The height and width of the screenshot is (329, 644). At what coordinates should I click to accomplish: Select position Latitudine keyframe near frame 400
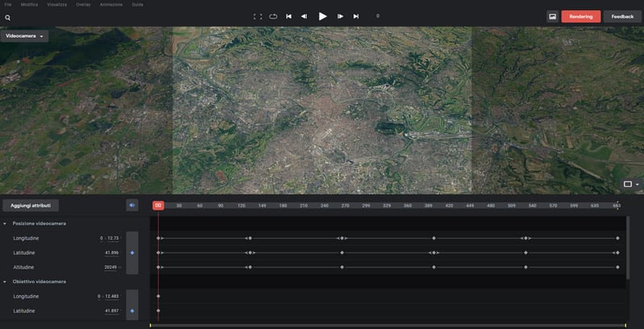[434, 253]
